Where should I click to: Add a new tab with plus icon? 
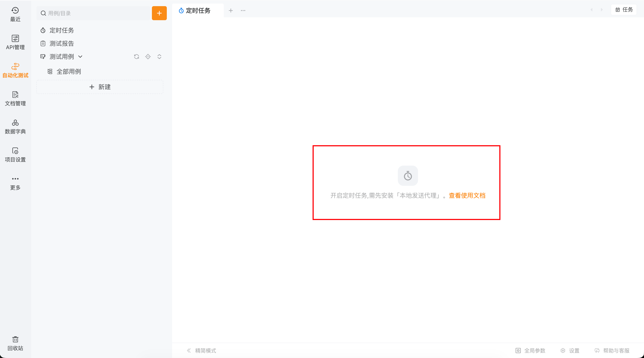tap(231, 11)
